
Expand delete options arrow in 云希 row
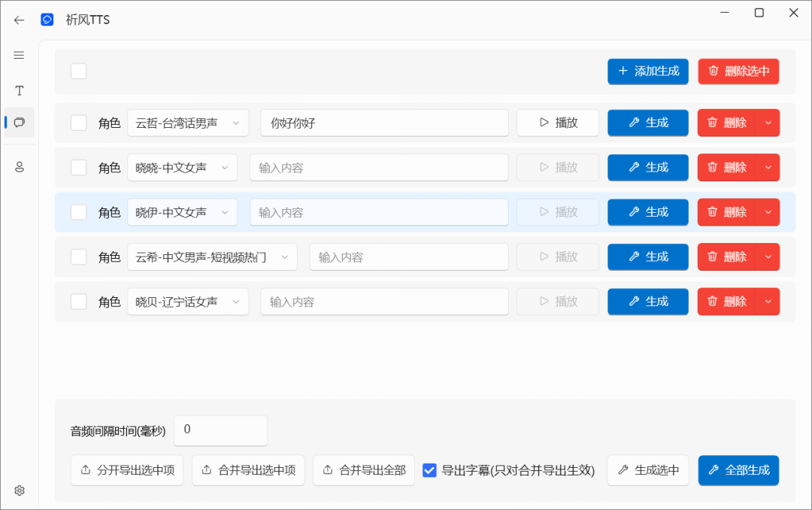coord(768,257)
